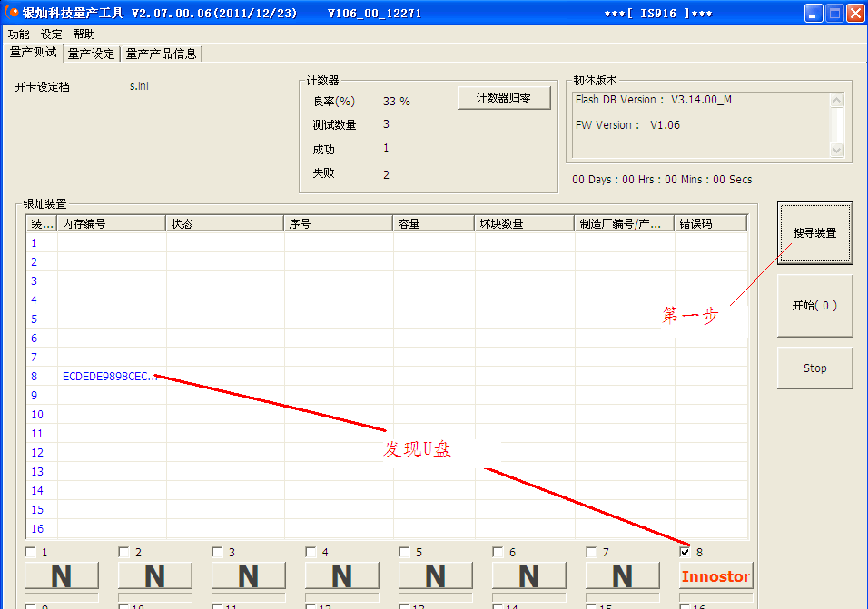Click the s.ini settings file name
The height and width of the screenshot is (609, 868).
(139, 85)
